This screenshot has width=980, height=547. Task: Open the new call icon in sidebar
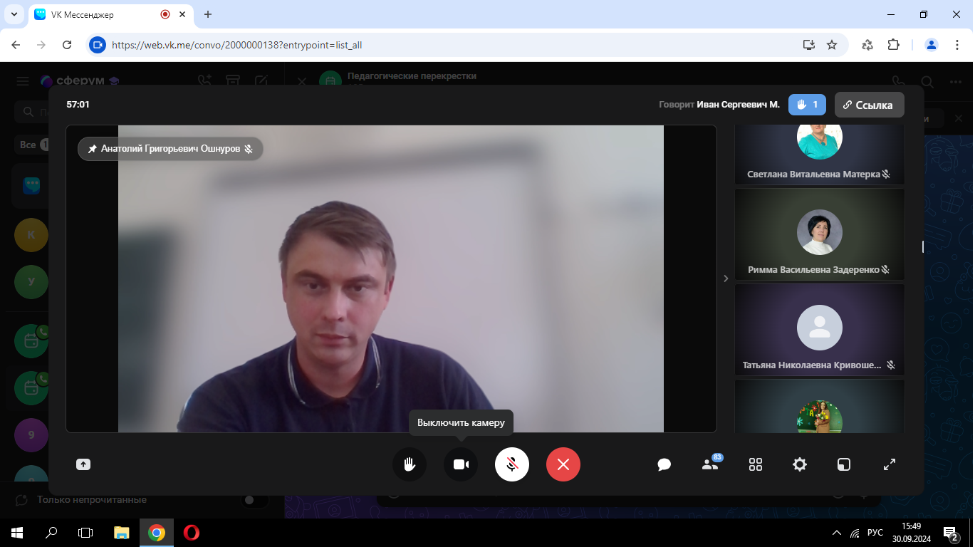coord(205,81)
